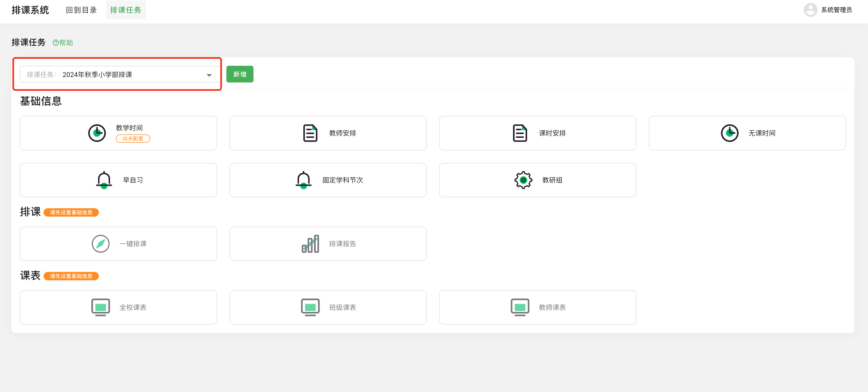Click the 班级课表 monitor icon
This screenshot has width=868, height=392.
[310, 307]
